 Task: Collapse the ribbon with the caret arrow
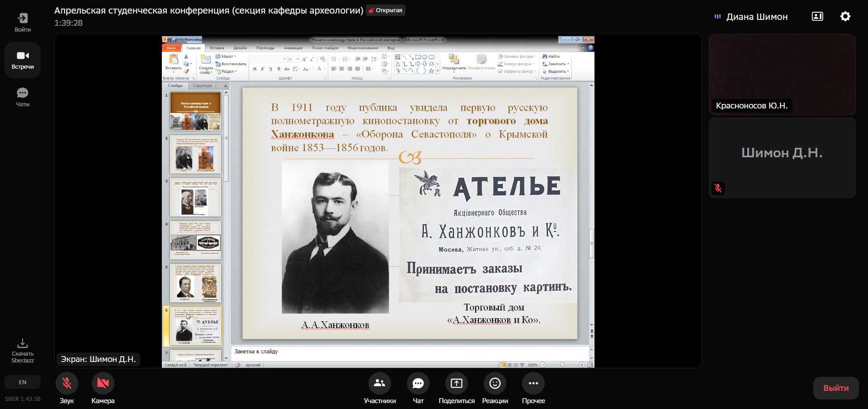click(x=583, y=48)
